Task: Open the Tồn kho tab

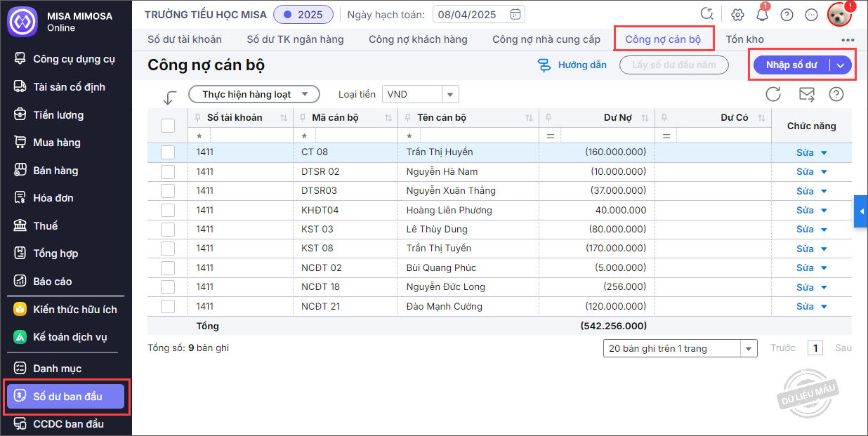Action: click(744, 39)
